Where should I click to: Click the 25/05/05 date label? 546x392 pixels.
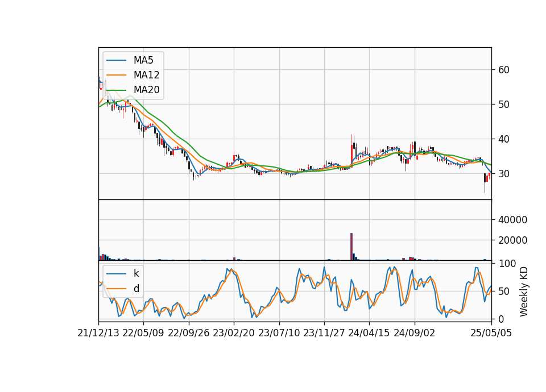pyautogui.click(x=491, y=333)
